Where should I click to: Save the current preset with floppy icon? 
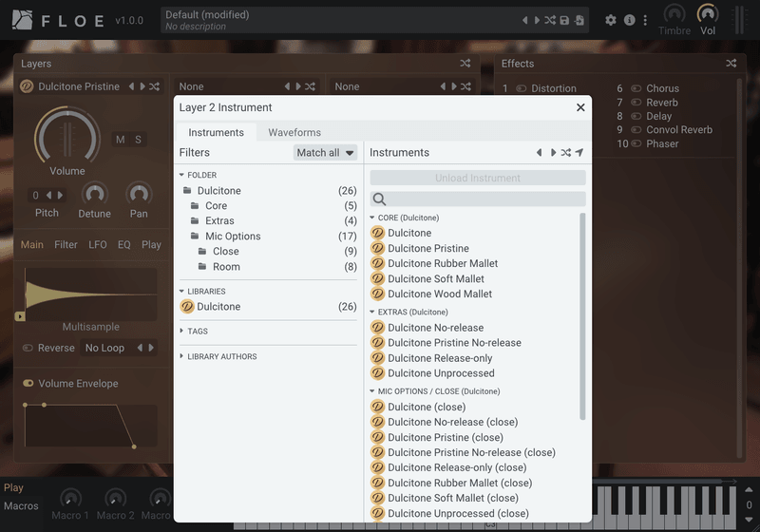tap(564, 20)
